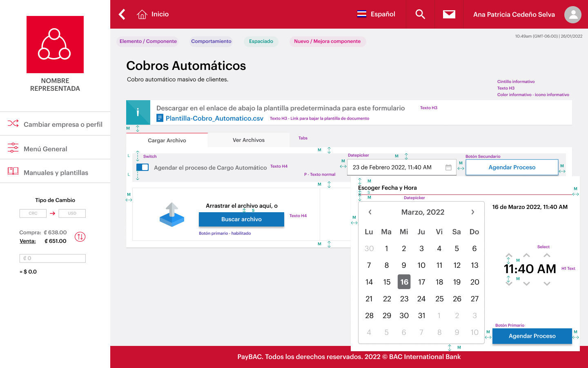
Task: Open Manuales y plantillas via its book icon
Action: point(13,171)
